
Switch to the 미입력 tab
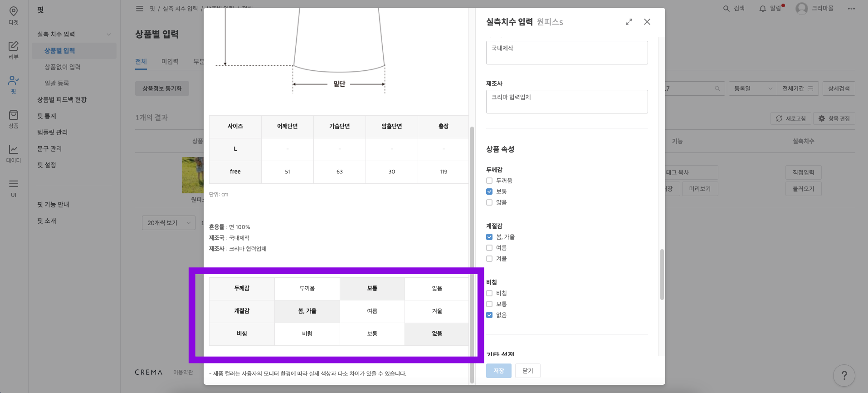(170, 62)
